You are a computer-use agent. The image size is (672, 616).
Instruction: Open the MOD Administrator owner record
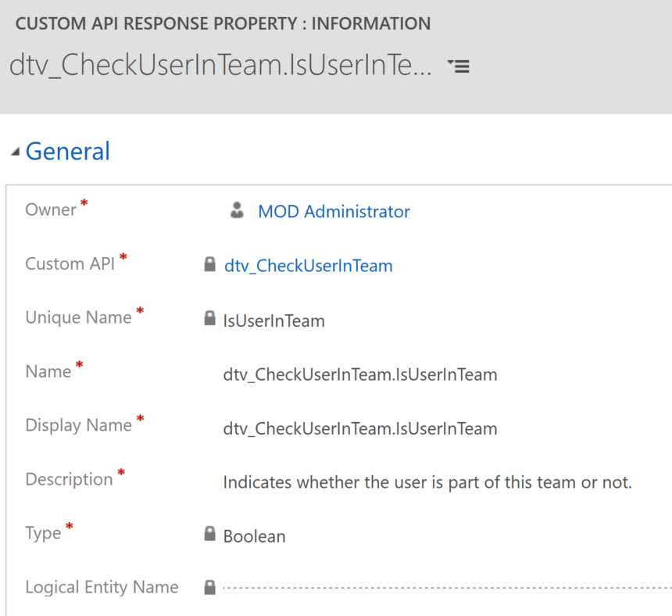point(334,211)
